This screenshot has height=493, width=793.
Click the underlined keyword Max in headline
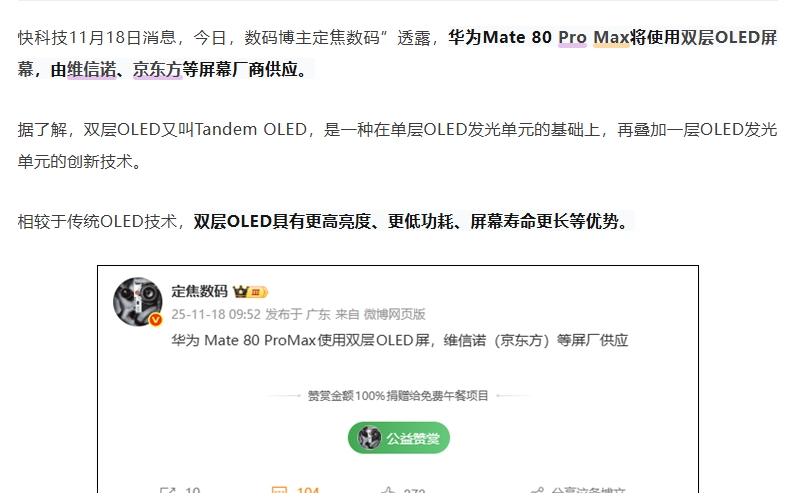[x=611, y=37]
